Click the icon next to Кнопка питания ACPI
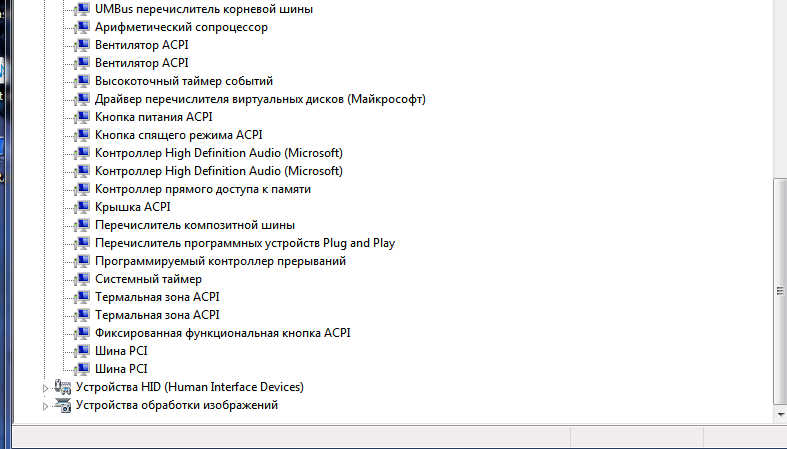This screenshot has width=787, height=449. click(x=83, y=117)
